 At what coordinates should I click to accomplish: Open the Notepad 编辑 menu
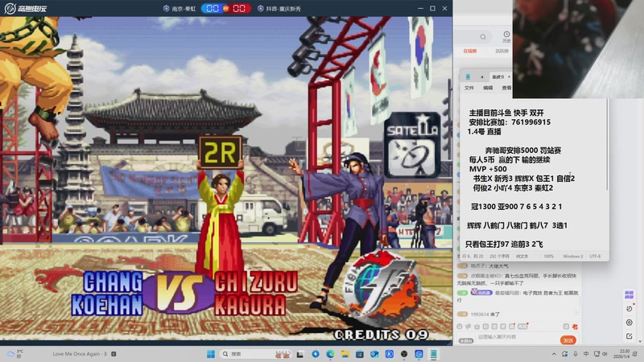pos(488,88)
